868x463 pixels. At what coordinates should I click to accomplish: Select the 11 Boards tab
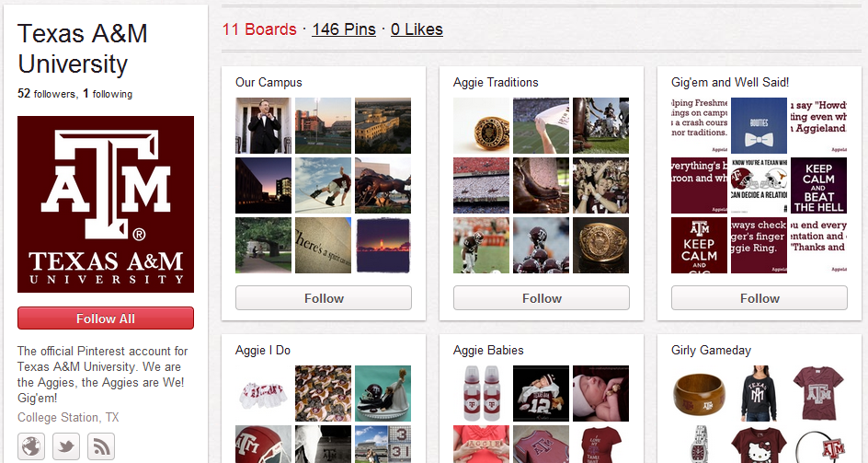click(x=259, y=29)
